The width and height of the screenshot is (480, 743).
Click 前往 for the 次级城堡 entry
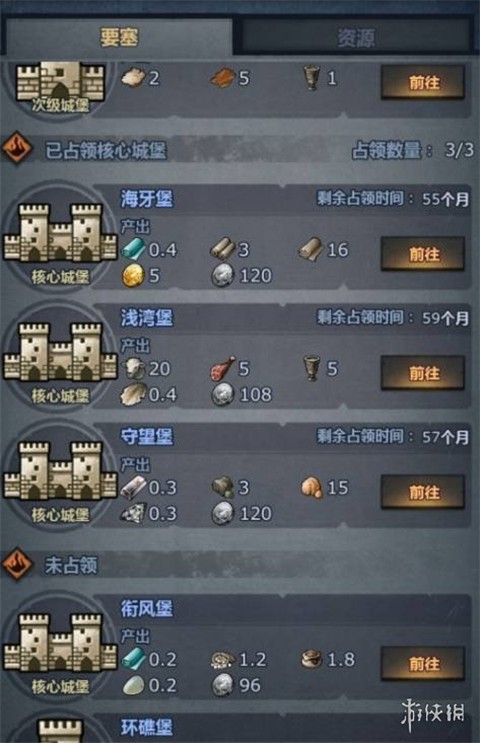coord(423,82)
